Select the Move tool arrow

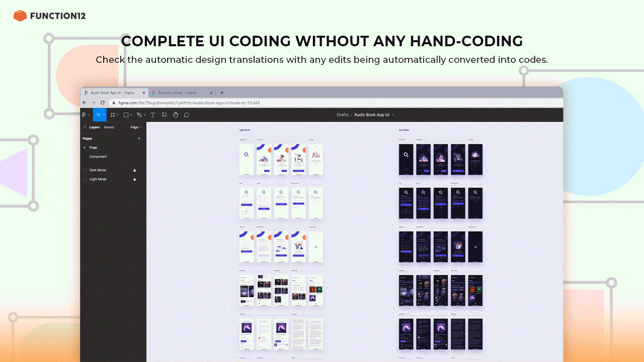point(99,115)
